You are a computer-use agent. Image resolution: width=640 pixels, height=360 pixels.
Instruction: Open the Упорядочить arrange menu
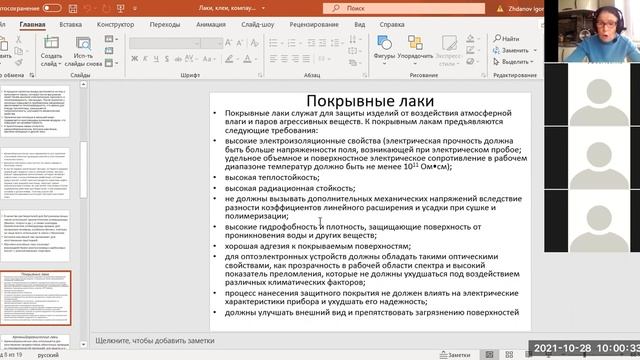click(415, 51)
